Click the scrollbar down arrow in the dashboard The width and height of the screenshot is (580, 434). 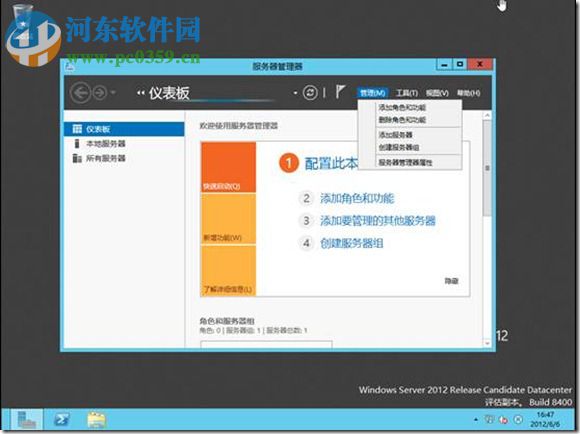[487, 344]
